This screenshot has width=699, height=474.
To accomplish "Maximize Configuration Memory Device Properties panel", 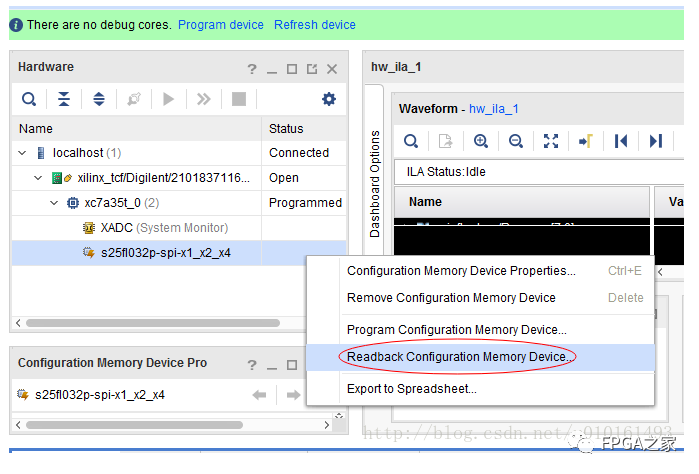I will point(292,366).
